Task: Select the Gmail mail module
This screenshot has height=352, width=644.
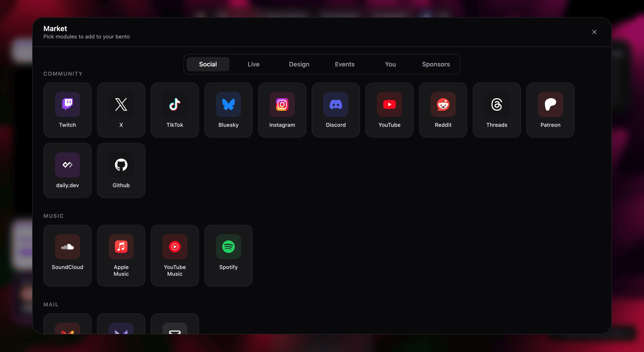Action: point(67,324)
